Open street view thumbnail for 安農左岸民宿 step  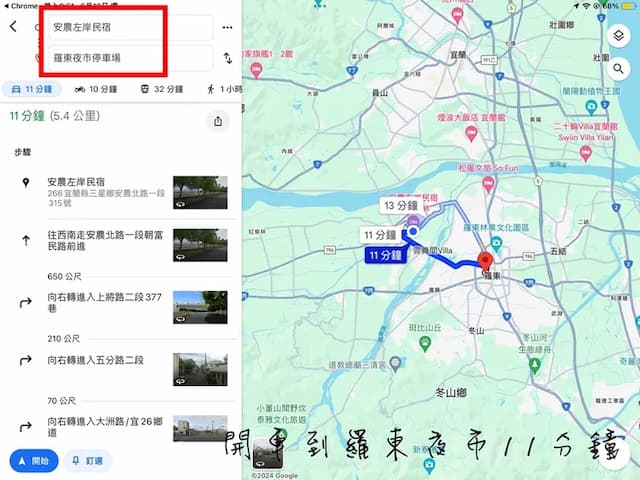coord(200,192)
